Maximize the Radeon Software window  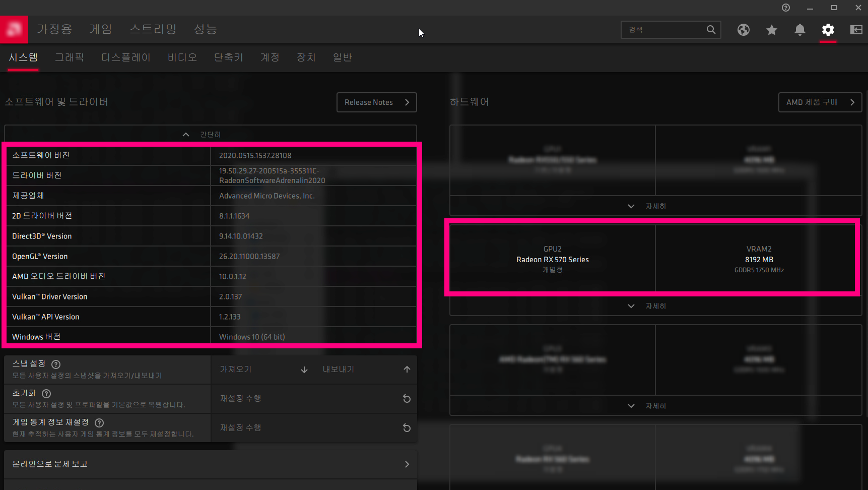click(x=834, y=8)
